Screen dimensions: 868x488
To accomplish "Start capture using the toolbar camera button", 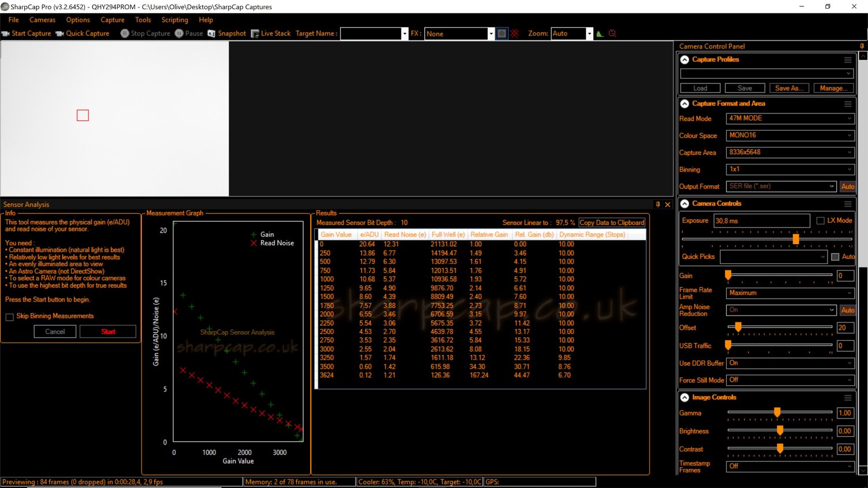I will [27, 34].
